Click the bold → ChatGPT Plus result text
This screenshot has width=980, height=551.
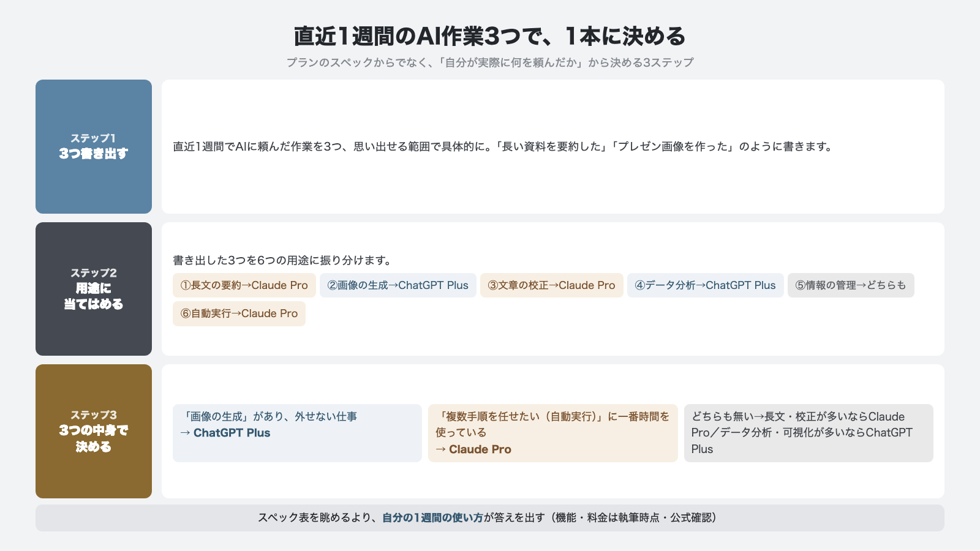coord(225,433)
